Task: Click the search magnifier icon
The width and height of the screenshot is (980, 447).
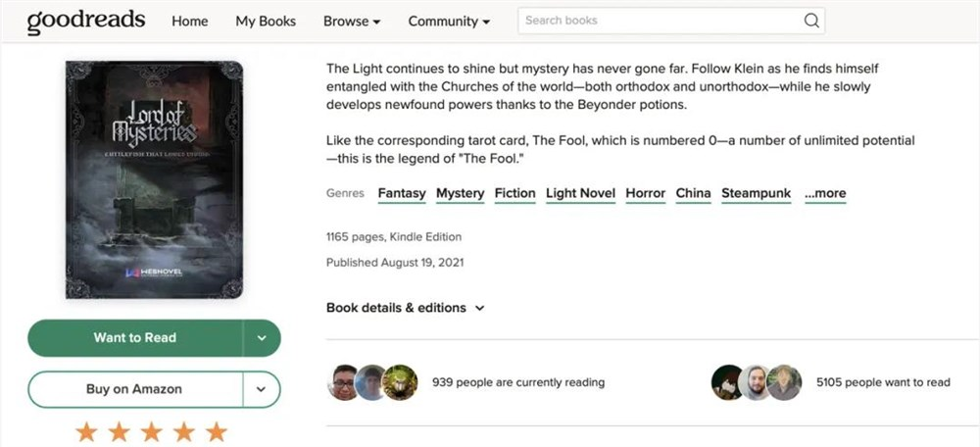Action: click(811, 21)
